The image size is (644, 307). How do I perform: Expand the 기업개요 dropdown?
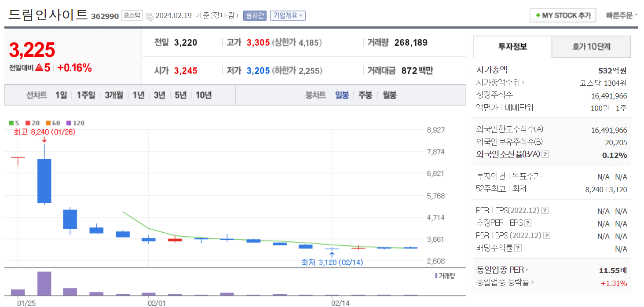pos(288,15)
